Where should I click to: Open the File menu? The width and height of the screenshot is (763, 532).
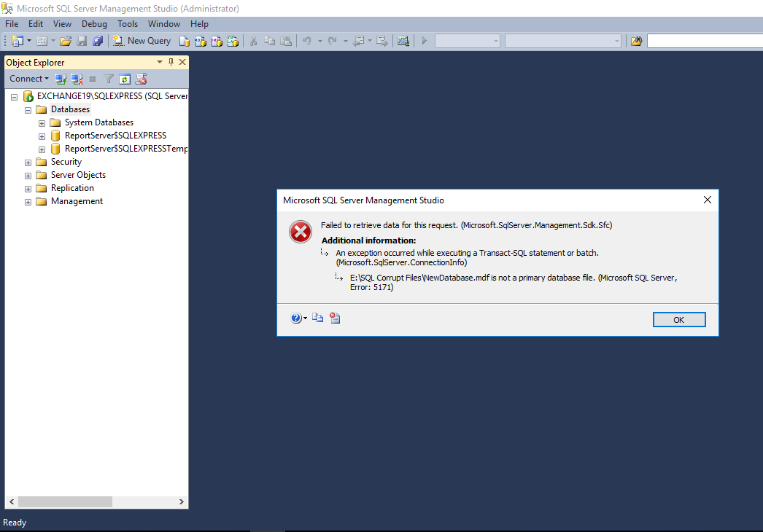click(12, 24)
